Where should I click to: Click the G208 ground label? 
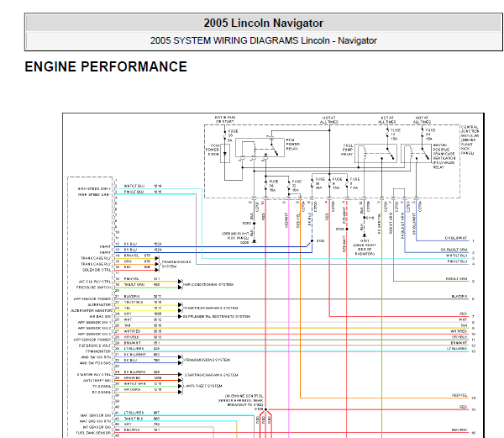tap(244, 243)
